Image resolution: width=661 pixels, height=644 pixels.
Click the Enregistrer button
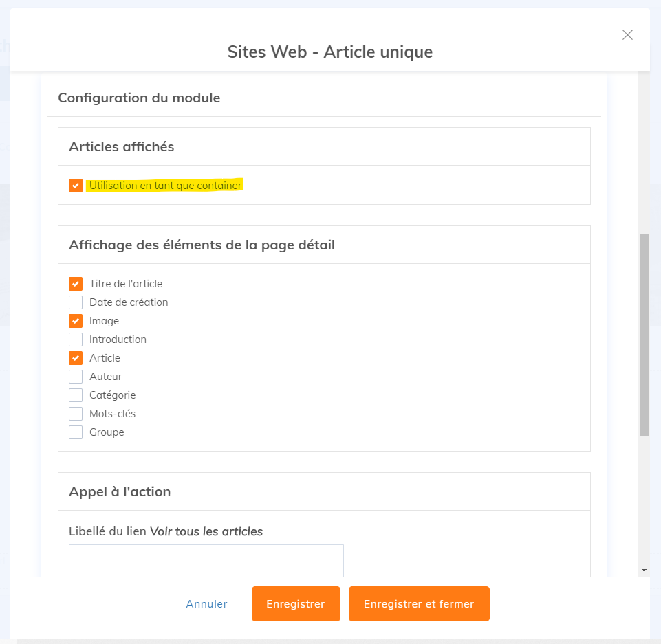pyautogui.click(x=296, y=604)
